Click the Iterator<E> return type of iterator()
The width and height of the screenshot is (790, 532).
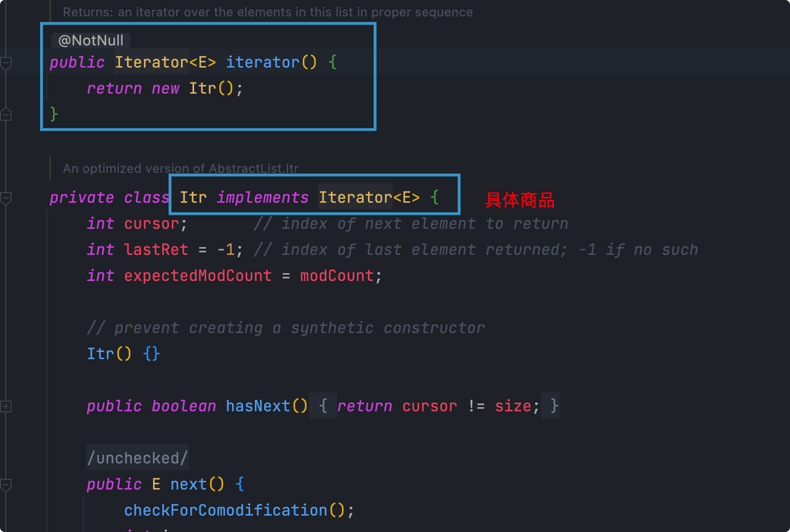tap(165, 62)
